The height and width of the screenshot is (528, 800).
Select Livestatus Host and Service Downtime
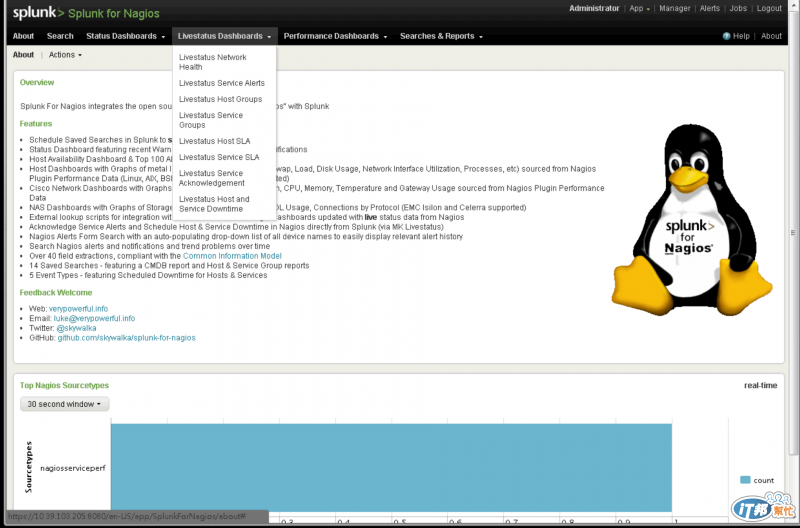214,204
